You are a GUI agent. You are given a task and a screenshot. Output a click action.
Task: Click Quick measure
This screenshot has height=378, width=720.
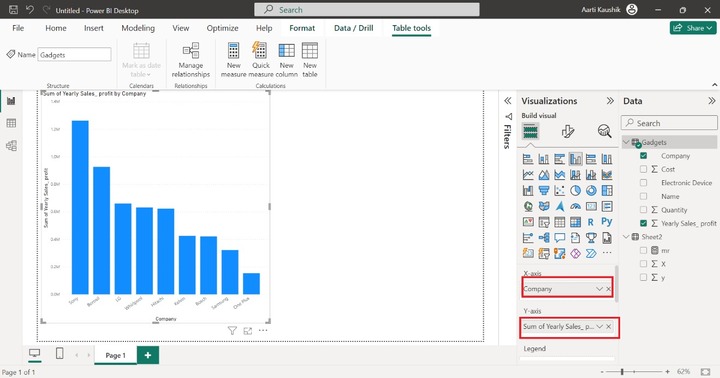pos(261,60)
